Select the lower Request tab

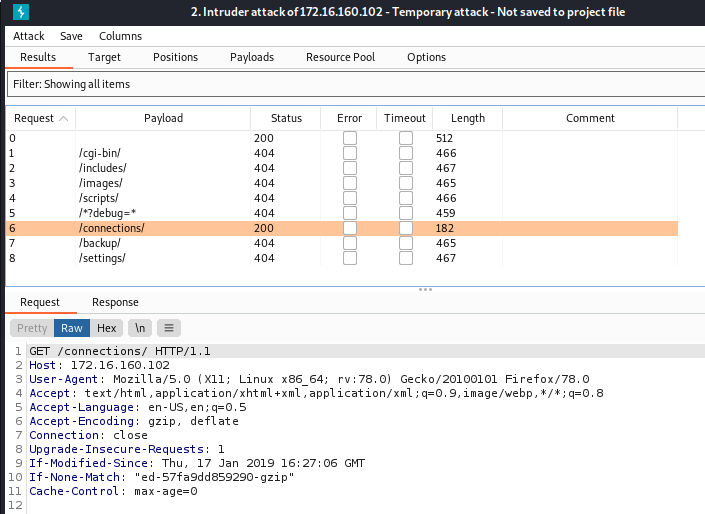[x=40, y=302]
